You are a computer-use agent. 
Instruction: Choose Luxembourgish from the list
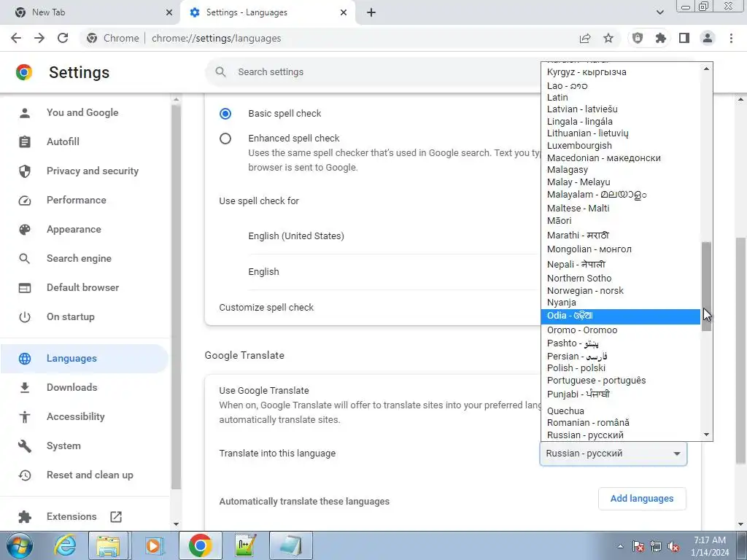620,146
